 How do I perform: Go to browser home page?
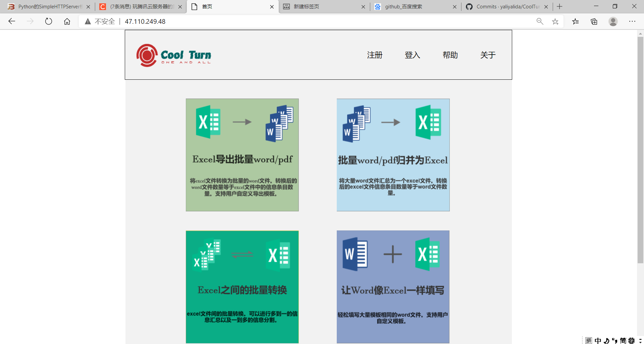(x=67, y=21)
